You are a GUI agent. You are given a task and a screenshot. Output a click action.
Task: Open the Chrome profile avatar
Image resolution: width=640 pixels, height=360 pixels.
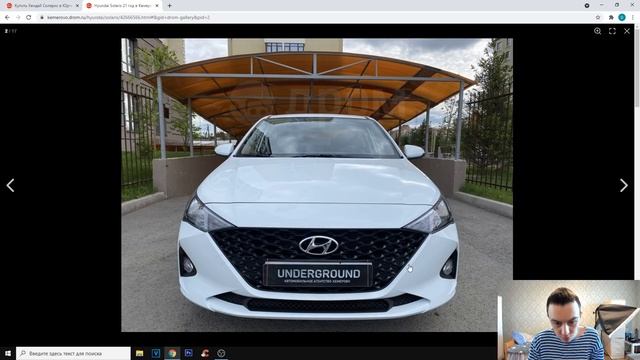622,18
